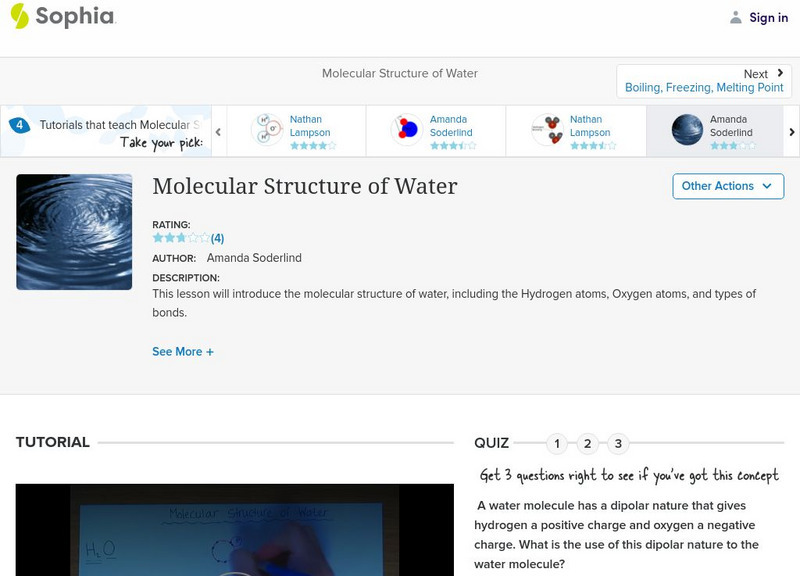
Task: Open the Other Actions dropdown
Action: pyautogui.click(x=727, y=186)
